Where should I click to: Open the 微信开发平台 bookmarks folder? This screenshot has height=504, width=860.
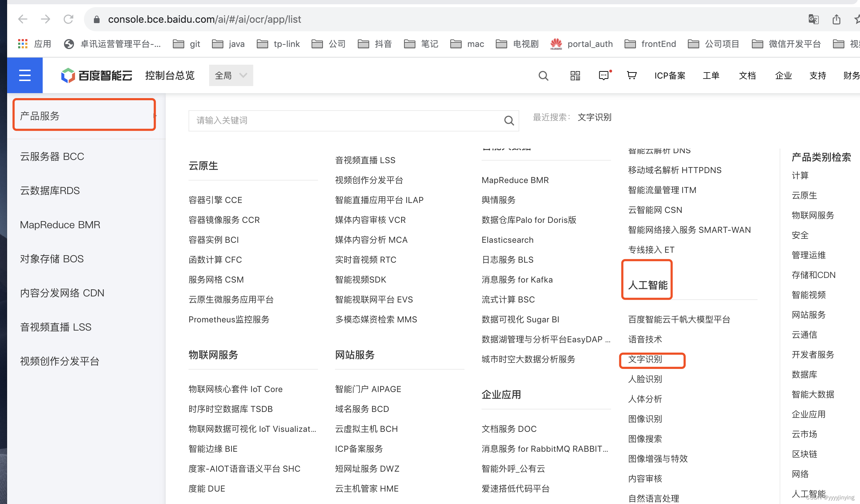click(x=786, y=44)
